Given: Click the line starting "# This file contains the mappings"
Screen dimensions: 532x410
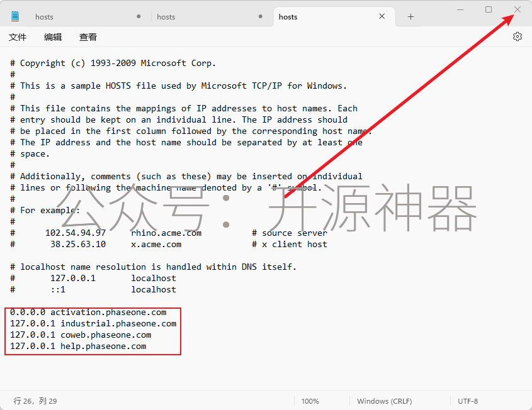Looking at the screenshot, I should click(x=184, y=108).
